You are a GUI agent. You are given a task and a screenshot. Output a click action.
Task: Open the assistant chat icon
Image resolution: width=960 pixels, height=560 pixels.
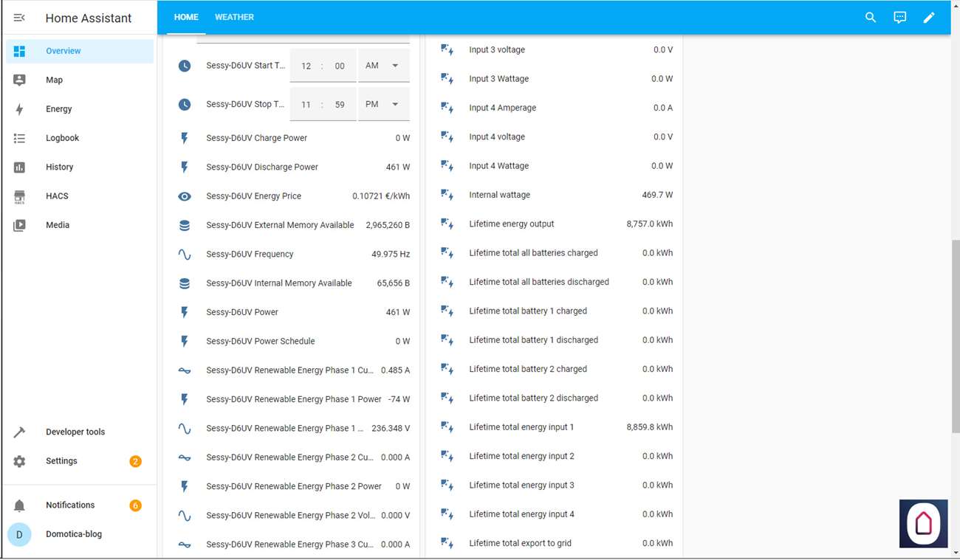coord(899,18)
